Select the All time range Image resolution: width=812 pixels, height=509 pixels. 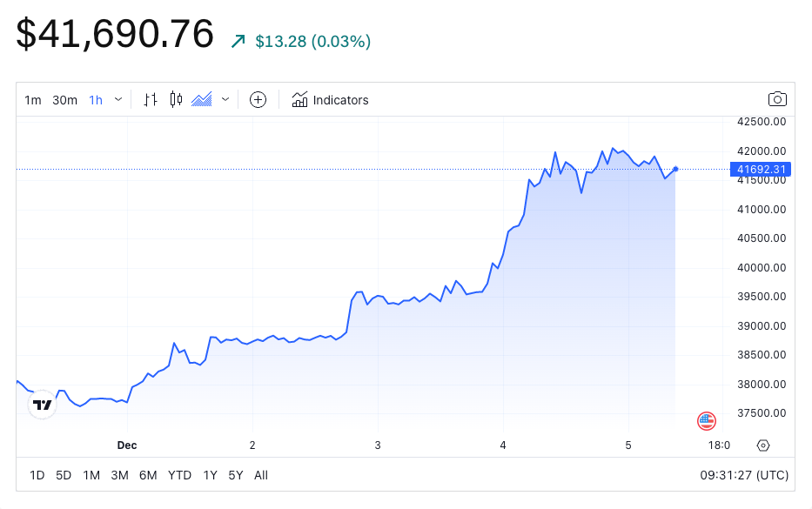[260, 475]
